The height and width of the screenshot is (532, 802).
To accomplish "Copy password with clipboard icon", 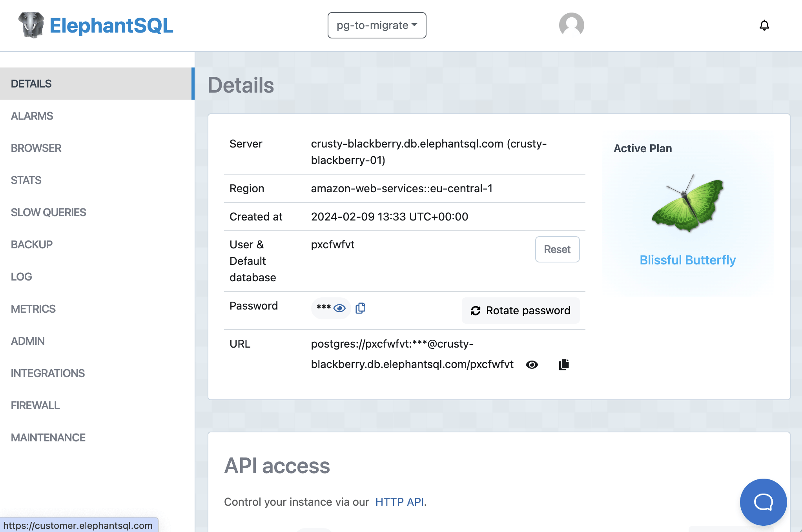I will [x=360, y=308].
